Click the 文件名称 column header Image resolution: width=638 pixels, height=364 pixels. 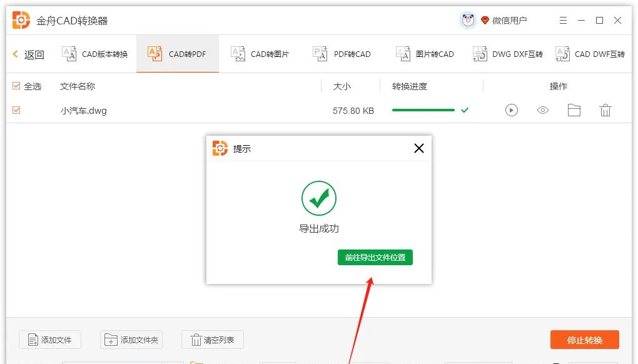click(78, 86)
